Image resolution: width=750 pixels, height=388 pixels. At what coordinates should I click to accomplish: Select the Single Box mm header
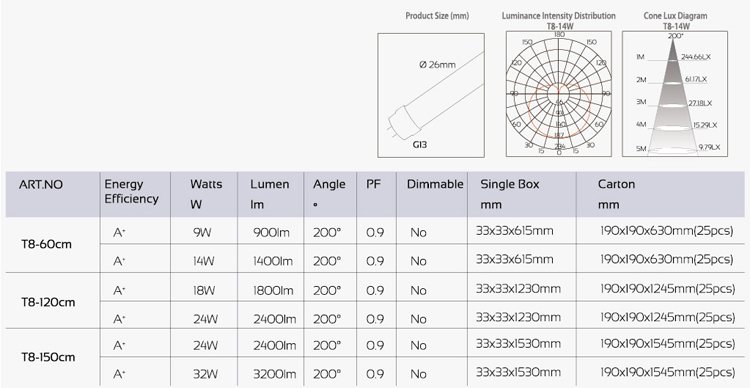[510, 194]
